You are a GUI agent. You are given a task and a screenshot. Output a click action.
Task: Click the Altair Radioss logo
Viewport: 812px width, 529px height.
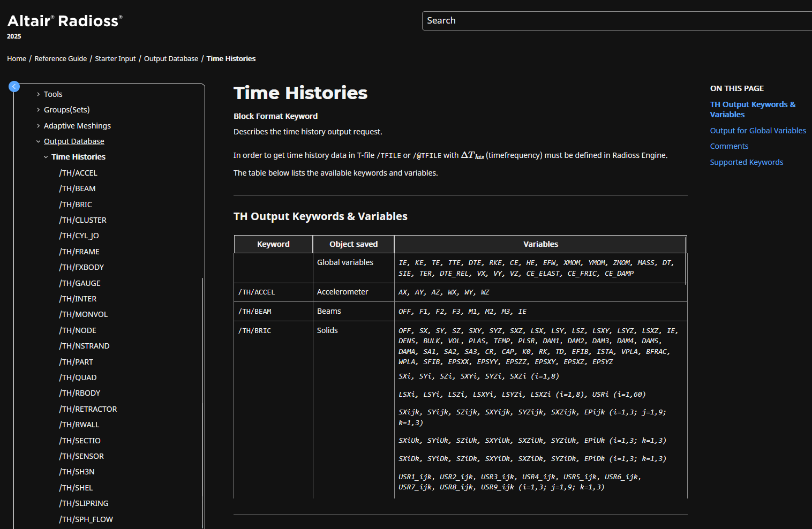[x=65, y=21]
